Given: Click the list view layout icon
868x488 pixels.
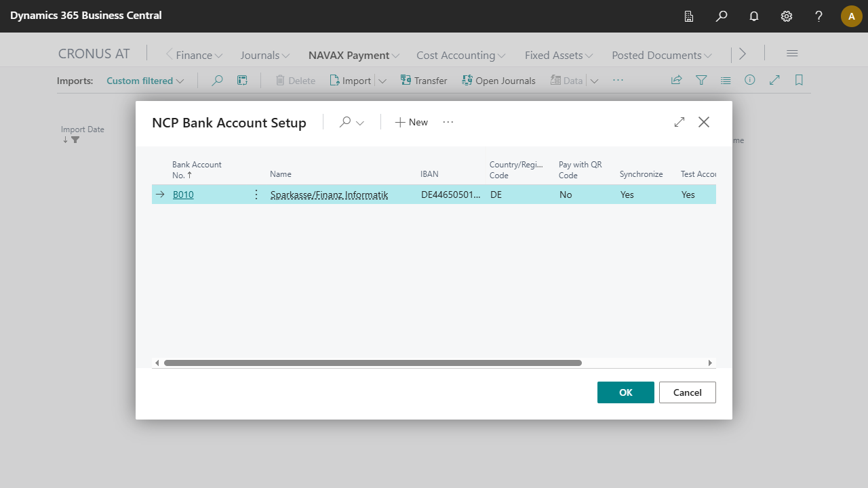Looking at the screenshot, I should point(726,80).
